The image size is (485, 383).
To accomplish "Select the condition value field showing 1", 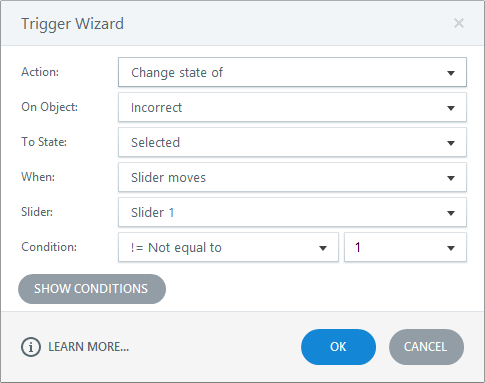I will pyautogui.click(x=405, y=247).
